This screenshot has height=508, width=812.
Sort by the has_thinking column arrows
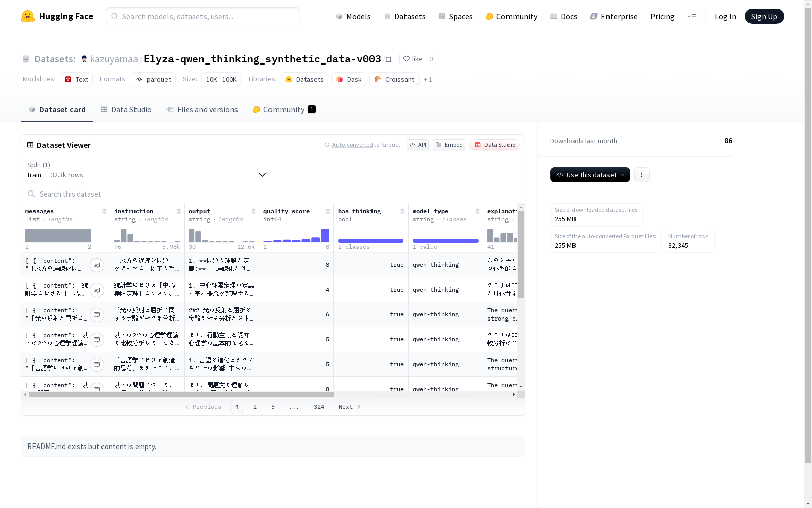tap(402, 211)
